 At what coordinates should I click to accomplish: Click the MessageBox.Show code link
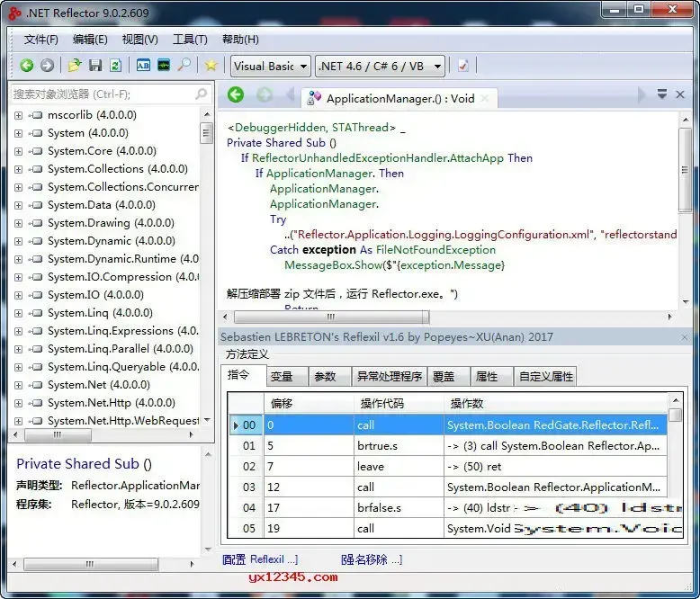pos(334,265)
